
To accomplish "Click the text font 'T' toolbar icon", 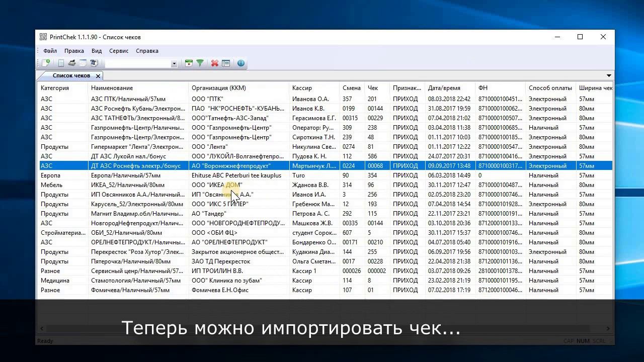I will pos(94,63).
